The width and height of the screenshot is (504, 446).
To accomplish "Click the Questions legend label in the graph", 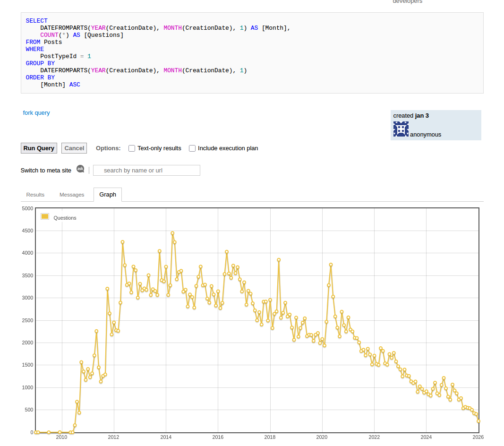I will [x=65, y=218].
